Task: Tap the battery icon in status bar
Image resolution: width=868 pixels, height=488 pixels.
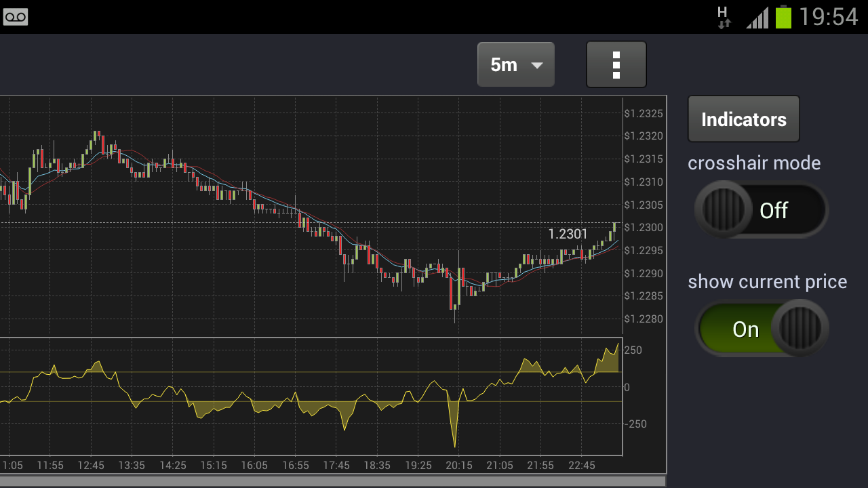Action: (783, 17)
